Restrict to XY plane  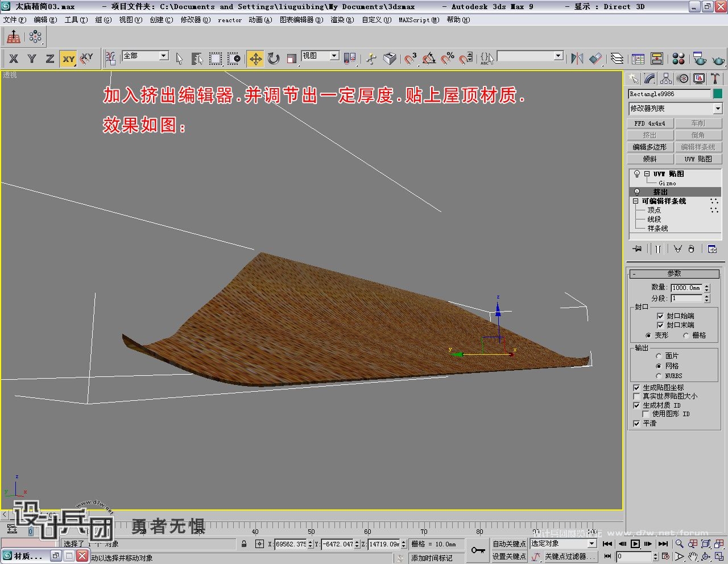coord(68,59)
